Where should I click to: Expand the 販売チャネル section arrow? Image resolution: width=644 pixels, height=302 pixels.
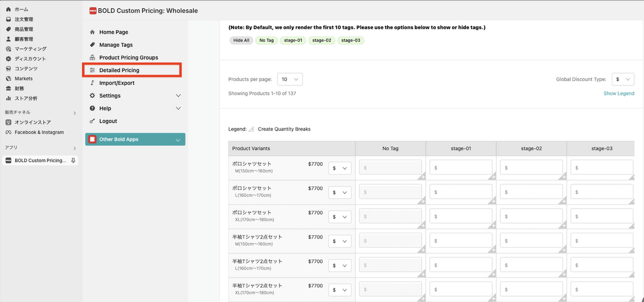click(75, 113)
